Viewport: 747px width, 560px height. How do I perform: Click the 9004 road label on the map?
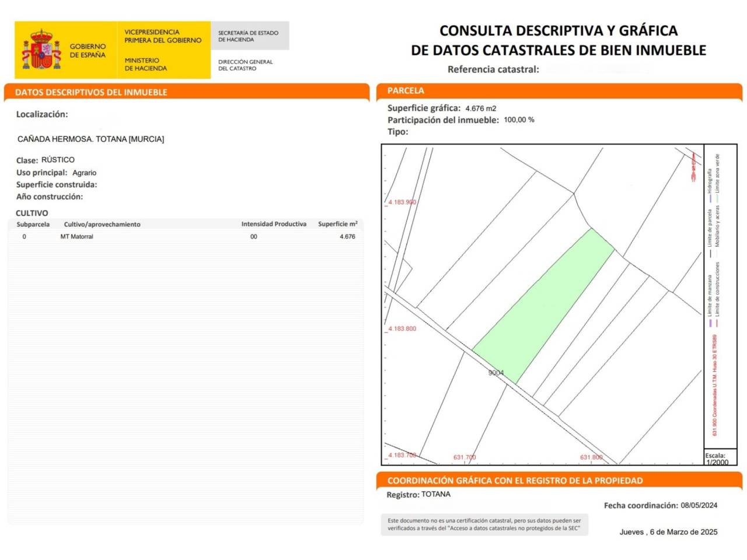496,373
